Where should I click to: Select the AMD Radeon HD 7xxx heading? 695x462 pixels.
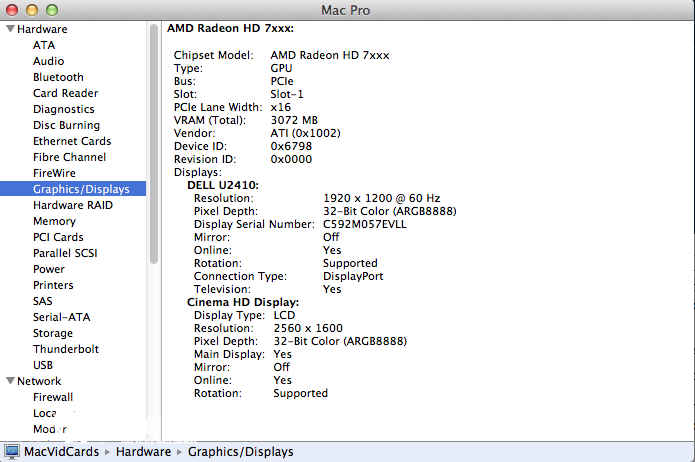tap(230, 30)
